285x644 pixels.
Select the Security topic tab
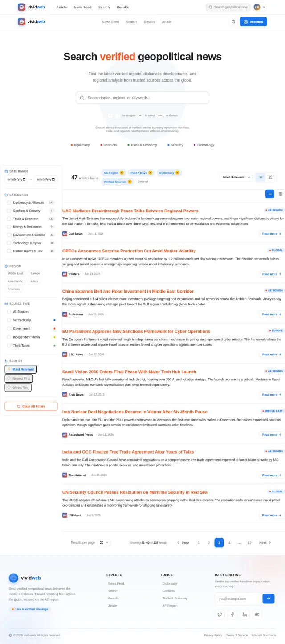click(x=175, y=145)
